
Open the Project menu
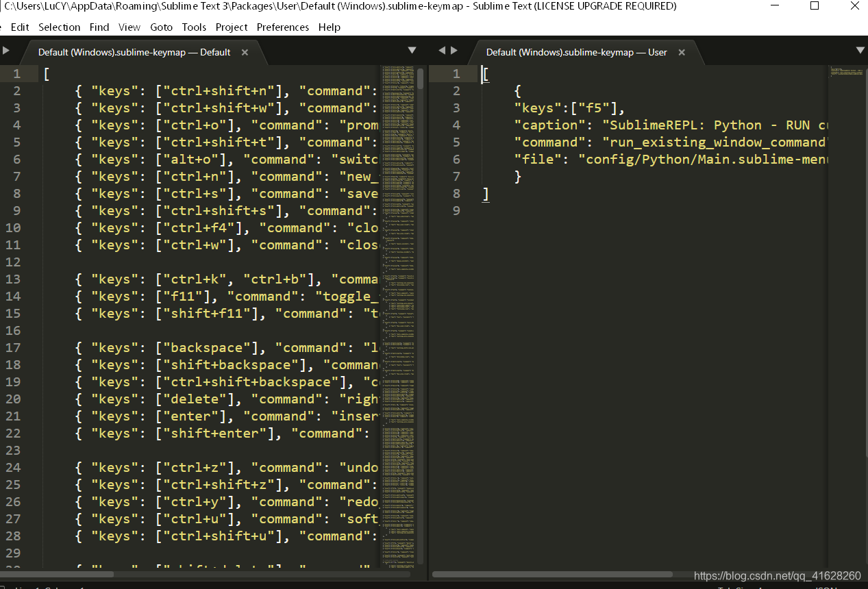pos(232,27)
